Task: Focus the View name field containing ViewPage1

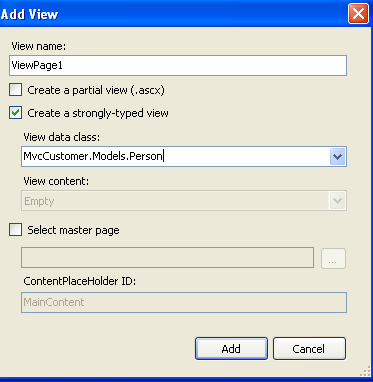Action: pyautogui.click(x=178, y=65)
